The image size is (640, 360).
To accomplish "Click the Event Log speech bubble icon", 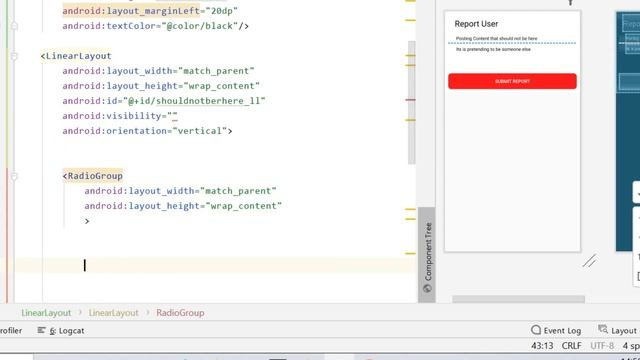I will pos(536,330).
